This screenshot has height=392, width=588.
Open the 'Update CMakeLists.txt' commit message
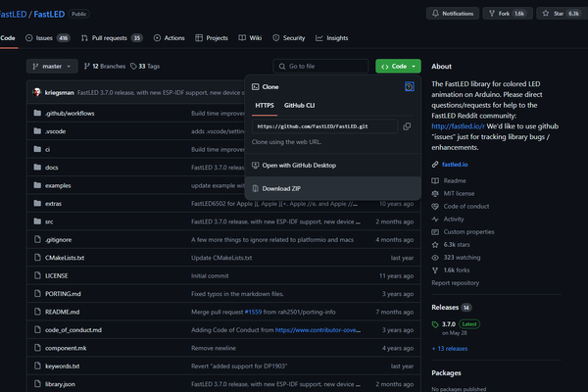221,258
